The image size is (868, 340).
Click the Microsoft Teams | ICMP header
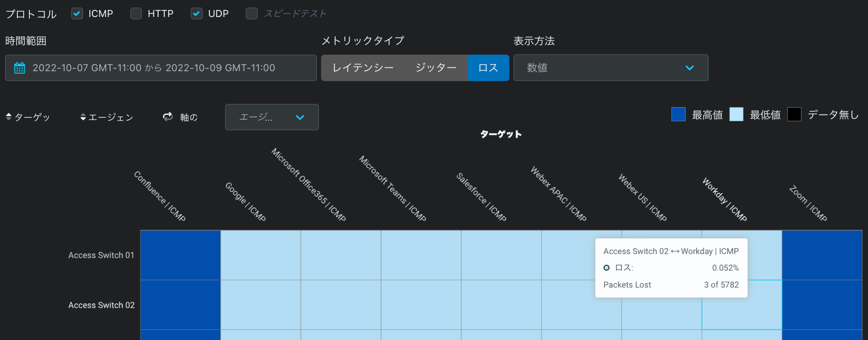(393, 188)
